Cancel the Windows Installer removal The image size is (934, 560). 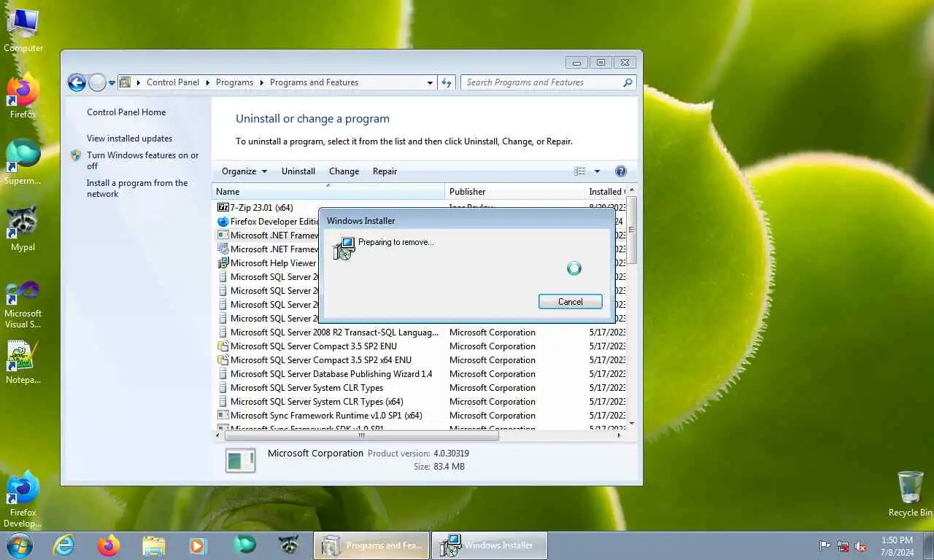(570, 302)
